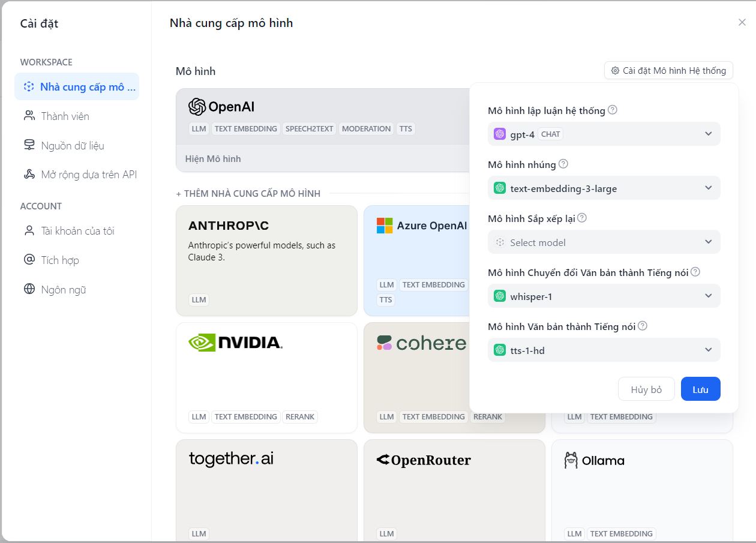Image resolution: width=756 pixels, height=543 pixels.
Task: Open the gpt-4 reasoning model dropdown
Action: 604,134
